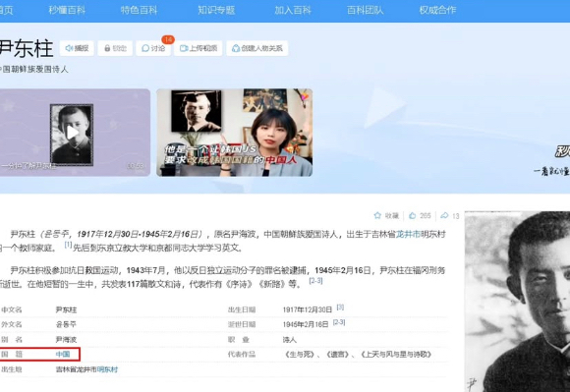Open the large portrait photo on the right
Screen dimensions: 570x392
pyautogui.click(x=517, y=302)
